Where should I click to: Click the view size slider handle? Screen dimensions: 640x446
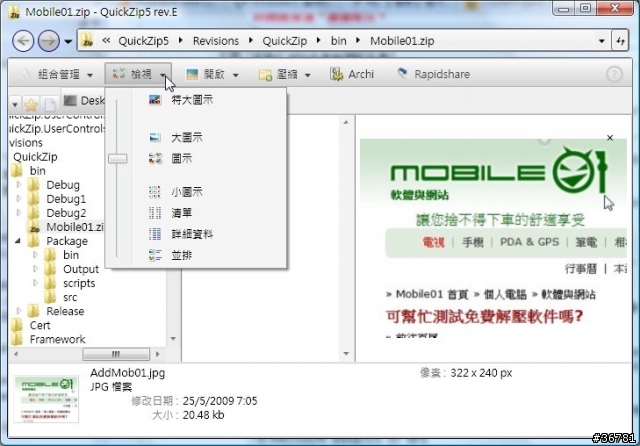coord(118,158)
